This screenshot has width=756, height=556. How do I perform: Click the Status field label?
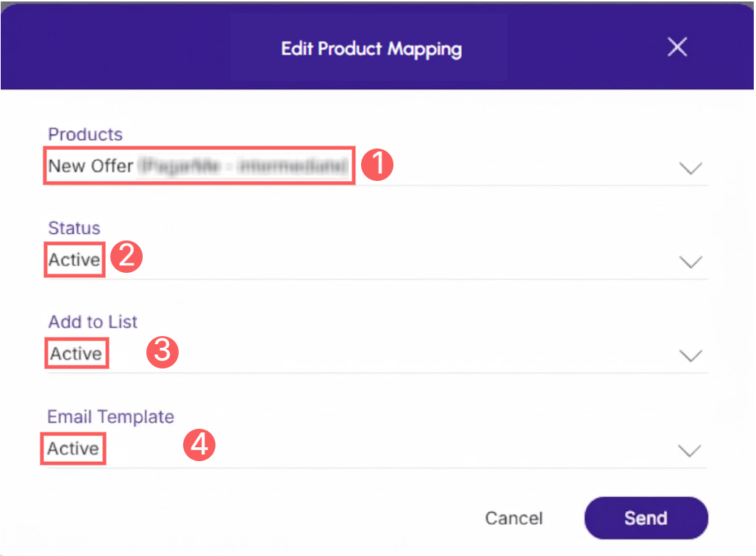point(74,227)
